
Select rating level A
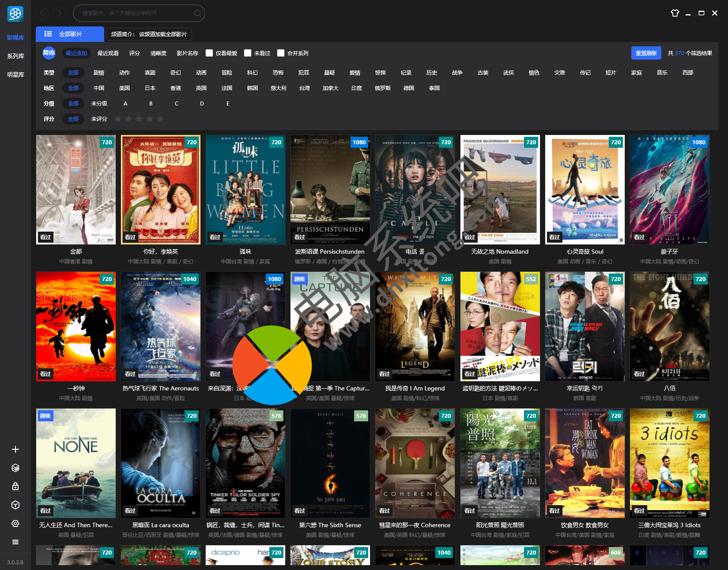[x=125, y=103]
